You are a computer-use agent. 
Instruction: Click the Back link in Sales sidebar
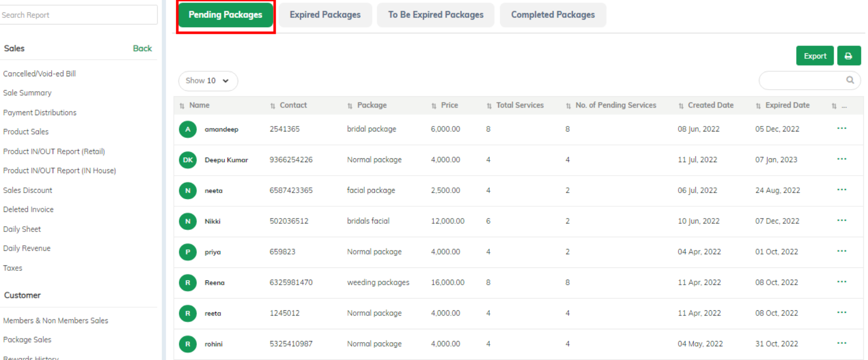(142, 48)
